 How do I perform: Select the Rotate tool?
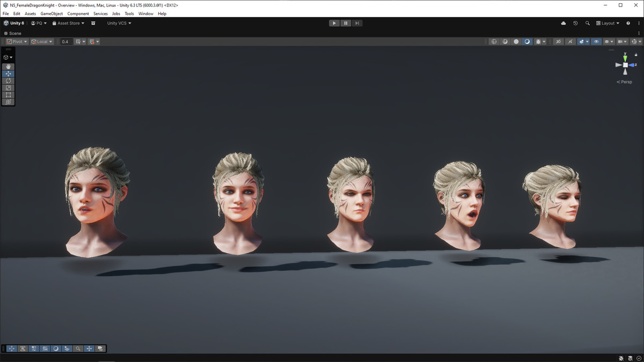point(8,80)
